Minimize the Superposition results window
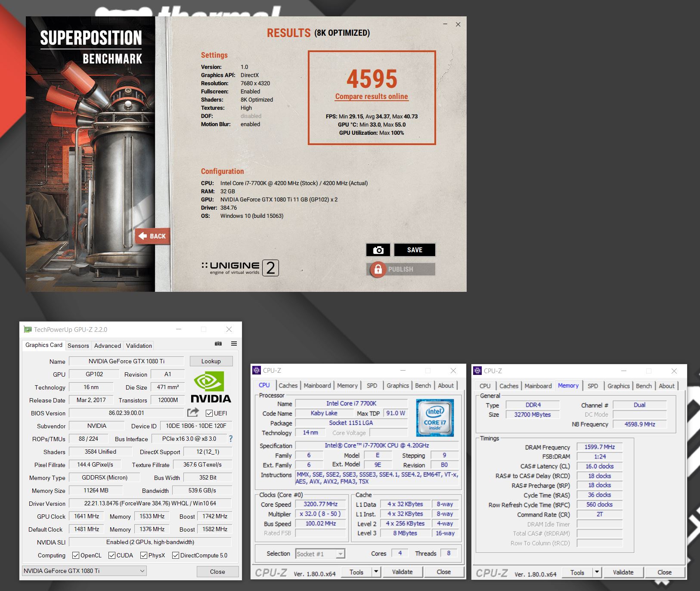700x591 pixels. coord(445,25)
